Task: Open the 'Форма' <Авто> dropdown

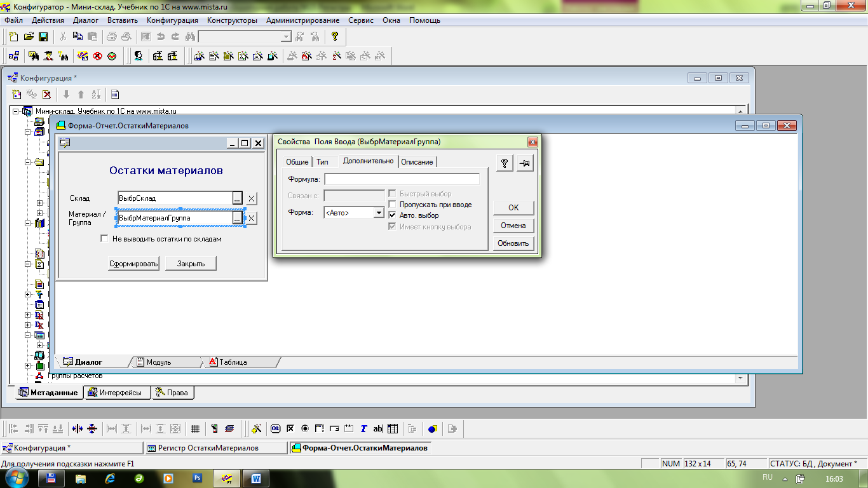Action: (x=379, y=213)
